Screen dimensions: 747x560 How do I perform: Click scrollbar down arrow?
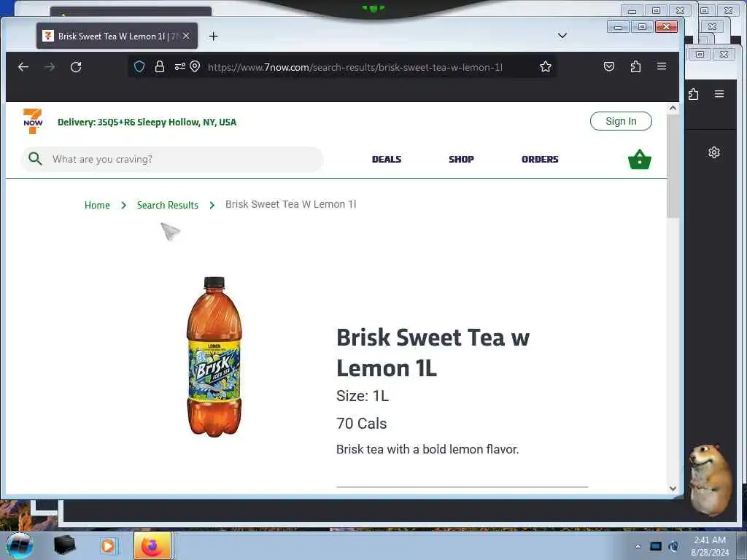673,488
